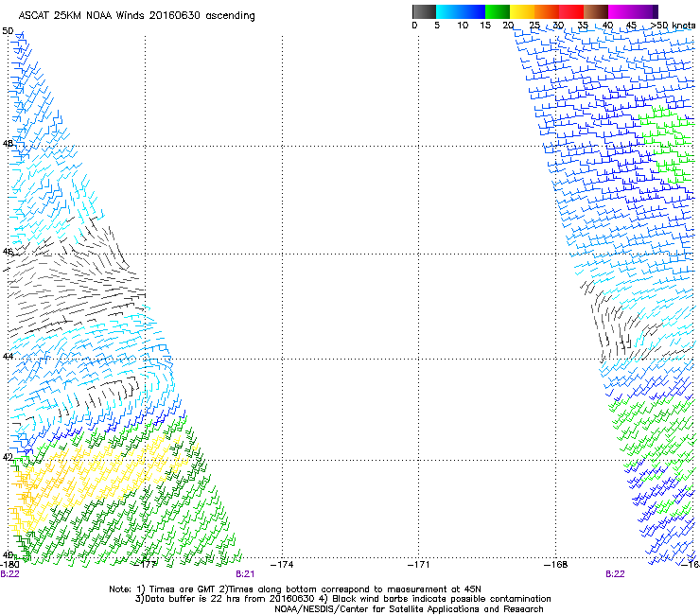
Task: Click the orange 25-30 knots color segment
Action: pyautogui.click(x=547, y=11)
